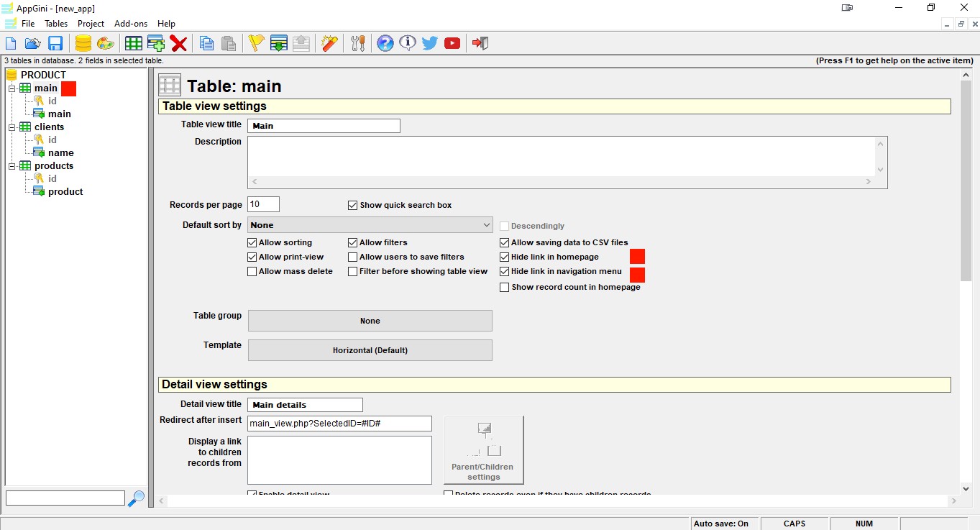Click the Table group None button

pyautogui.click(x=370, y=321)
